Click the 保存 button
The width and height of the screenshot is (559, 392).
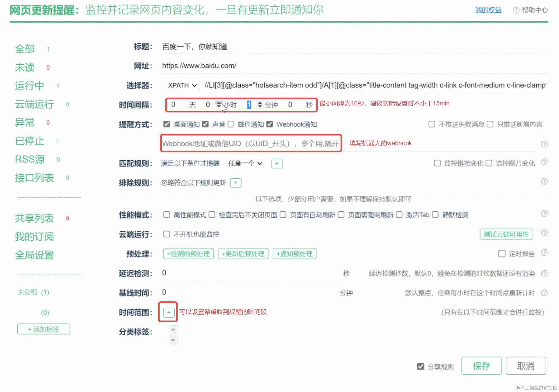click(481, 366)
